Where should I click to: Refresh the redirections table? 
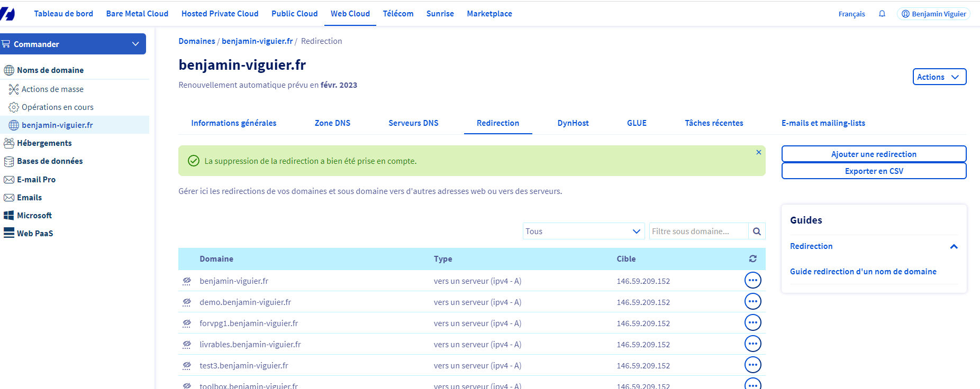(x=752, y=259)
